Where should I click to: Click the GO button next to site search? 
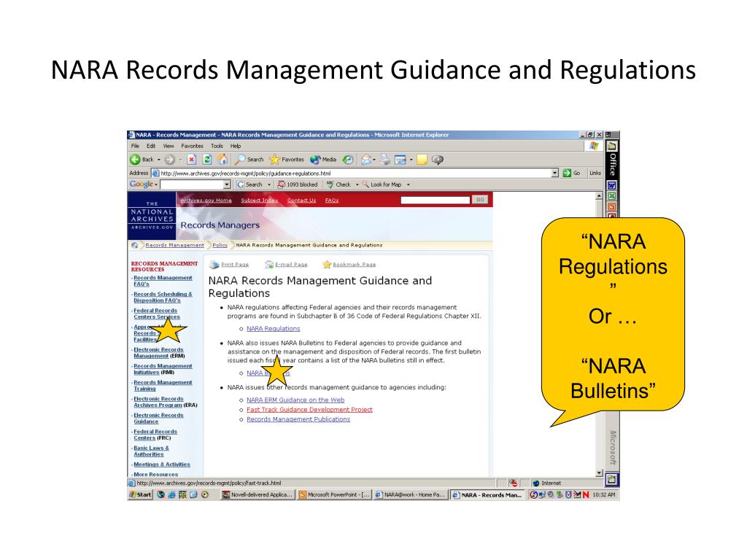pos(480,200)
